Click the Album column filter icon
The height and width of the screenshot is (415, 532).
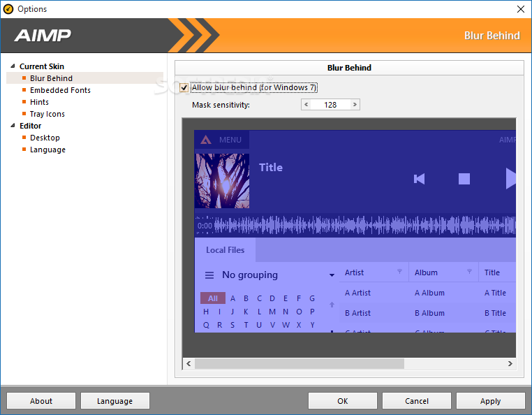click(x=470, y=271)
